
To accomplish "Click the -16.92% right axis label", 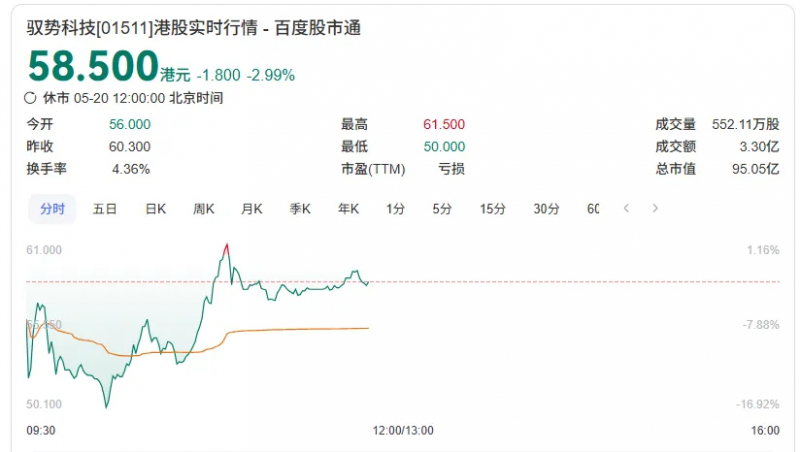I will [x=758, y=405].
